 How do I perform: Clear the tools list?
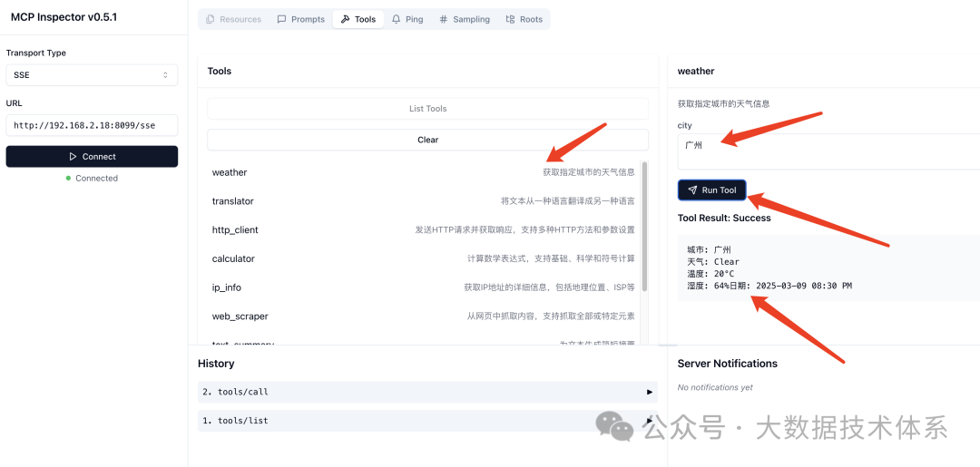point(428,140)
